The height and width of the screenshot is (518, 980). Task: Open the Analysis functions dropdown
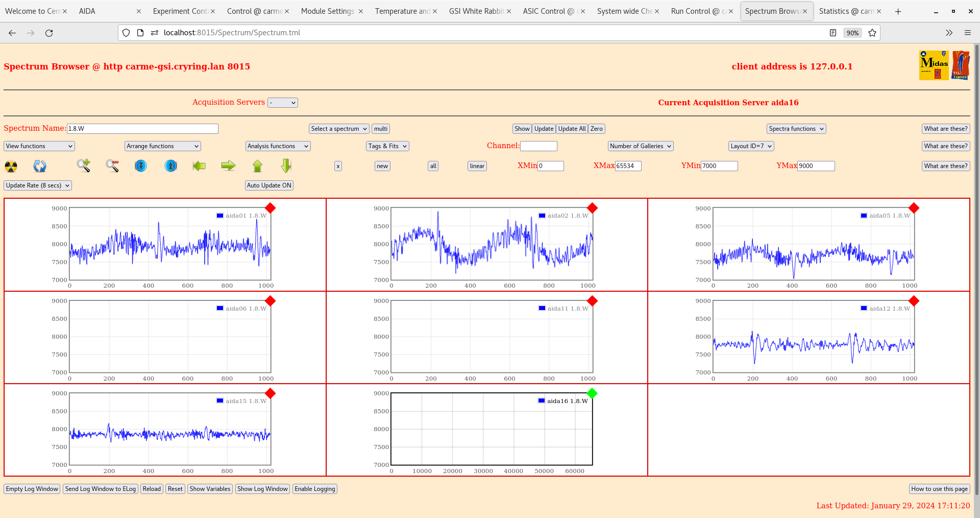pyautogui.click(x=278, y=146)
